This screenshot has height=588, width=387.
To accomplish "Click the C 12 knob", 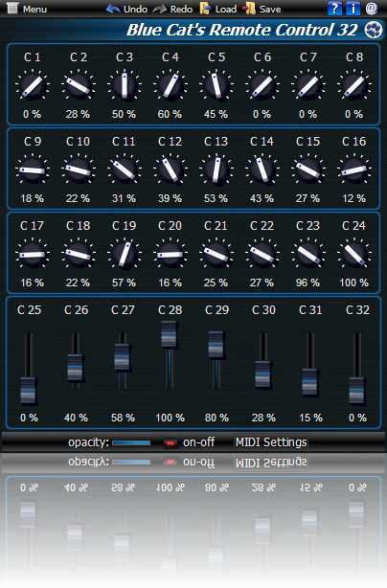I will 171,170.
